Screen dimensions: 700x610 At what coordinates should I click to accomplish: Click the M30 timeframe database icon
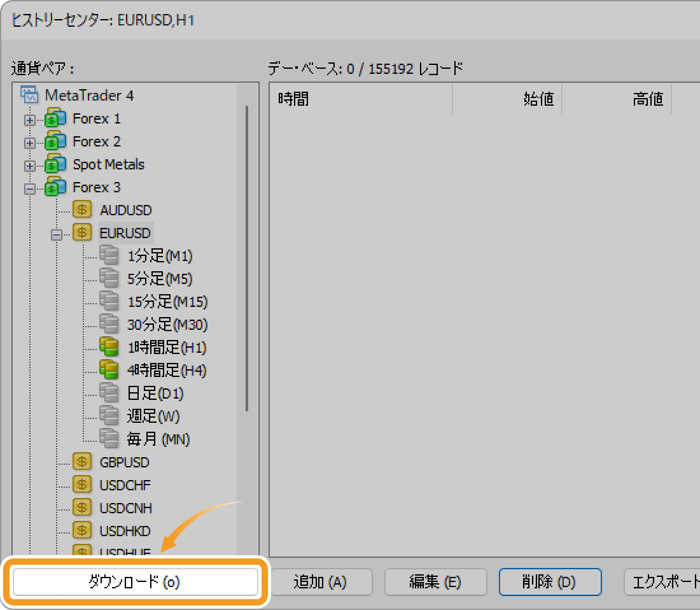click(x=109, y=324)
